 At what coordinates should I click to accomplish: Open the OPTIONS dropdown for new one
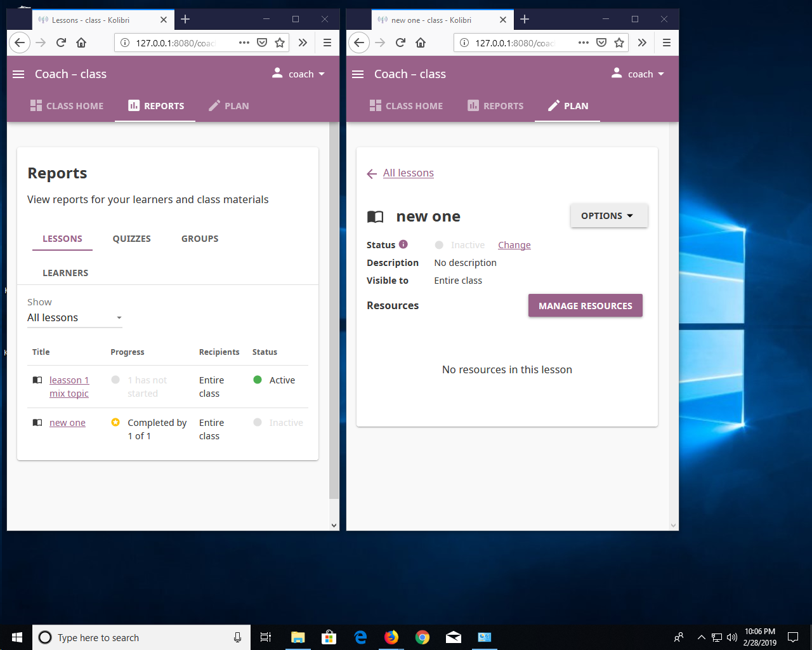(609, 216)
